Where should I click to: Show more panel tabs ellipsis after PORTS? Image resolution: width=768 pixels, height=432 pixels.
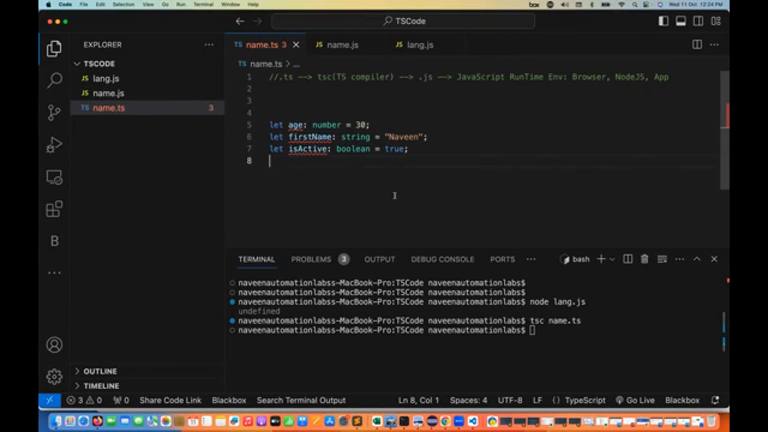tap(531, 259)
